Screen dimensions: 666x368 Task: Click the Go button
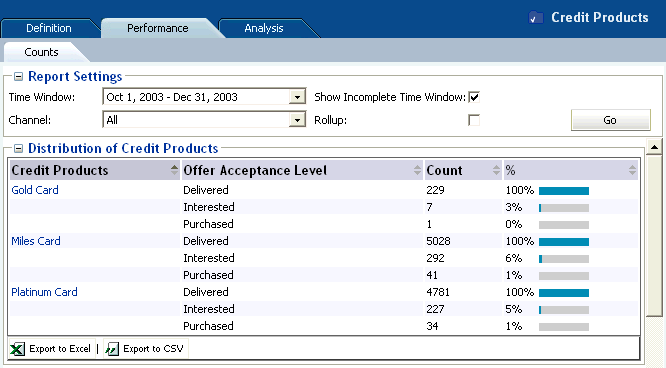[x=610, y=120]
